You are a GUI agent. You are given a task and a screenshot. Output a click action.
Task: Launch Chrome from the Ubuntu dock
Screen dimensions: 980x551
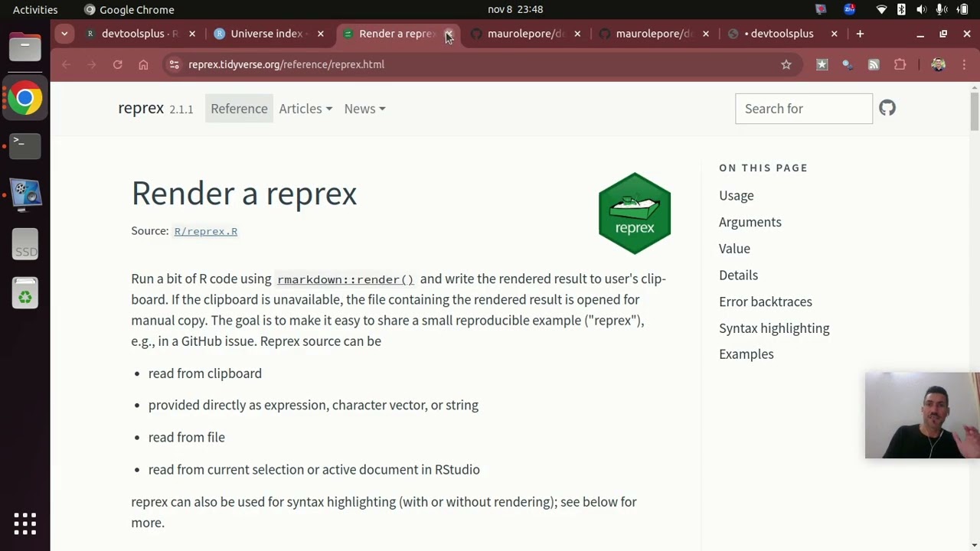(24, 98)
